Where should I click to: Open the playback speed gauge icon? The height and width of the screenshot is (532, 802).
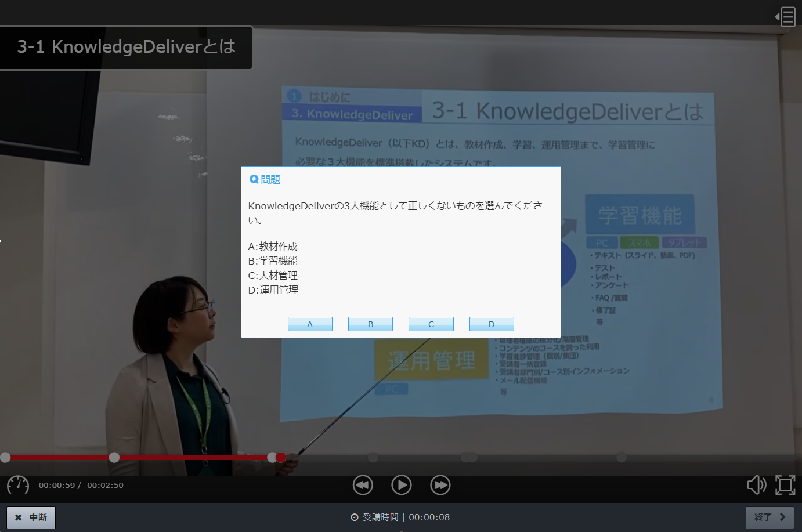(x=18, y=485)
